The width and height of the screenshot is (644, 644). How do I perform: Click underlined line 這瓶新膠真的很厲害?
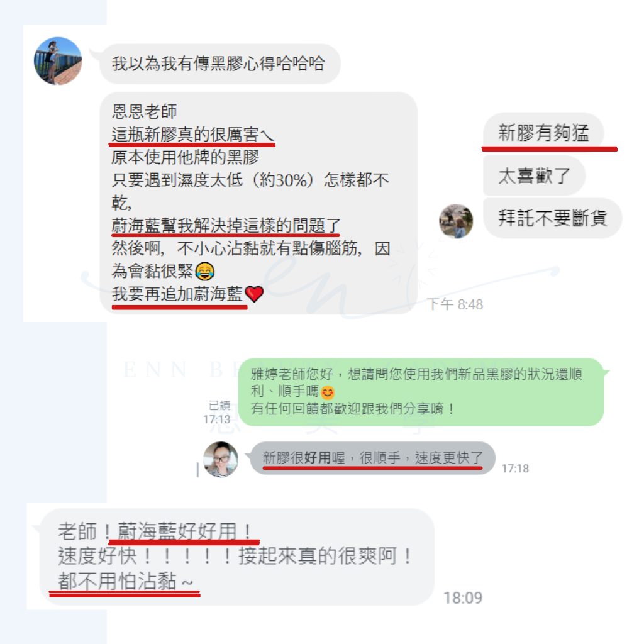click(192, 135)
